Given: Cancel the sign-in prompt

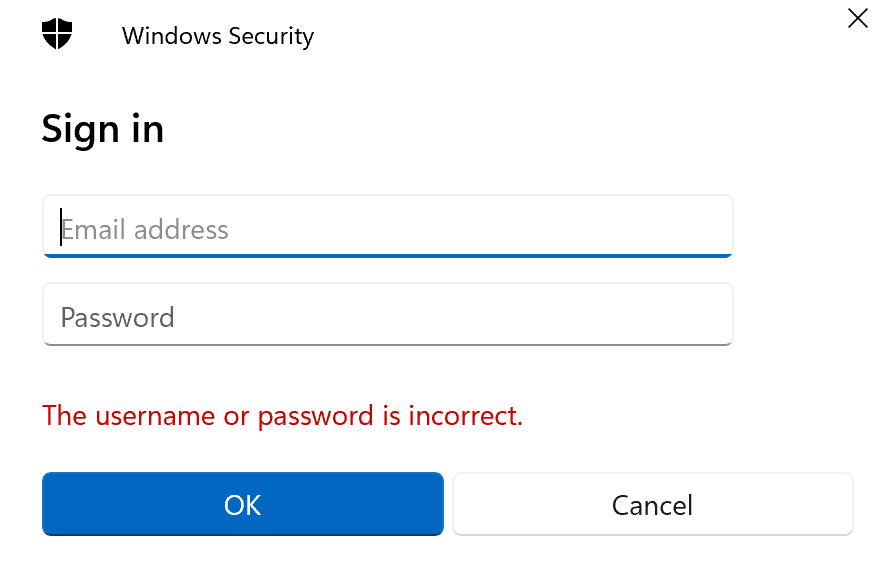Looking at the screenshot, I should tap(652, 504).
